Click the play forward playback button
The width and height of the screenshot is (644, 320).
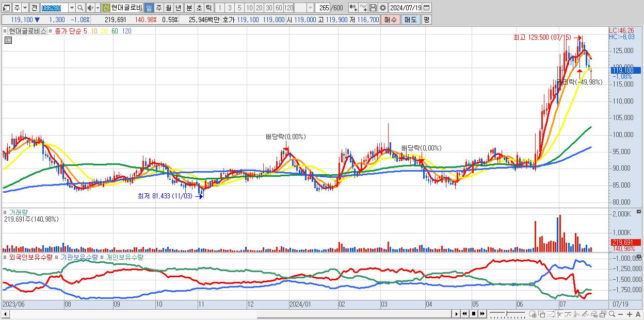pos(457,313)
